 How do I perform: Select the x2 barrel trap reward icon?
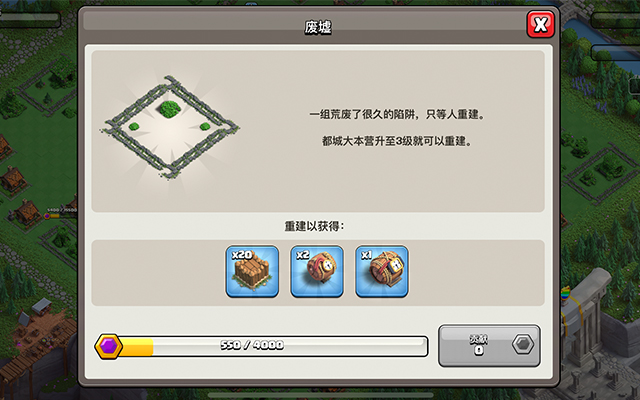(317, 271)
